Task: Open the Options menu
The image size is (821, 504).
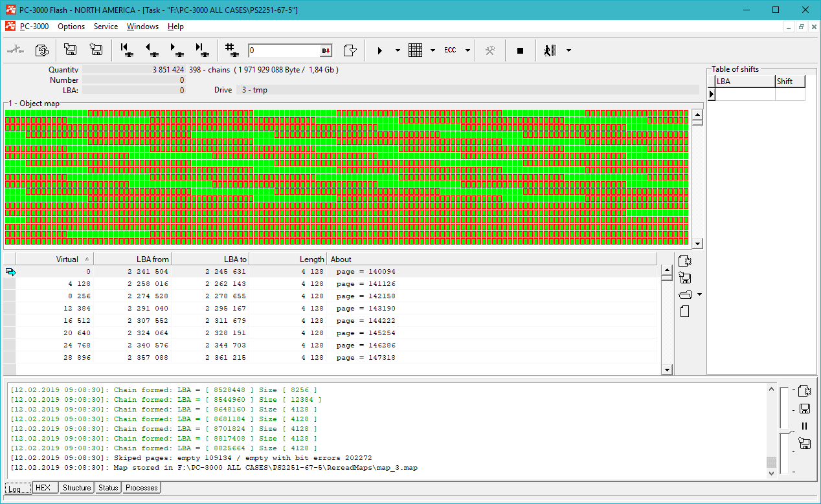Action: point(71,27)
